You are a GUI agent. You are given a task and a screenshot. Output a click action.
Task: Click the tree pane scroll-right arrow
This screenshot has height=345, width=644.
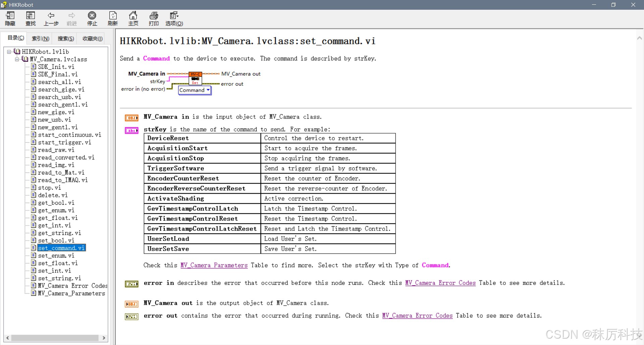coord(104,338)
